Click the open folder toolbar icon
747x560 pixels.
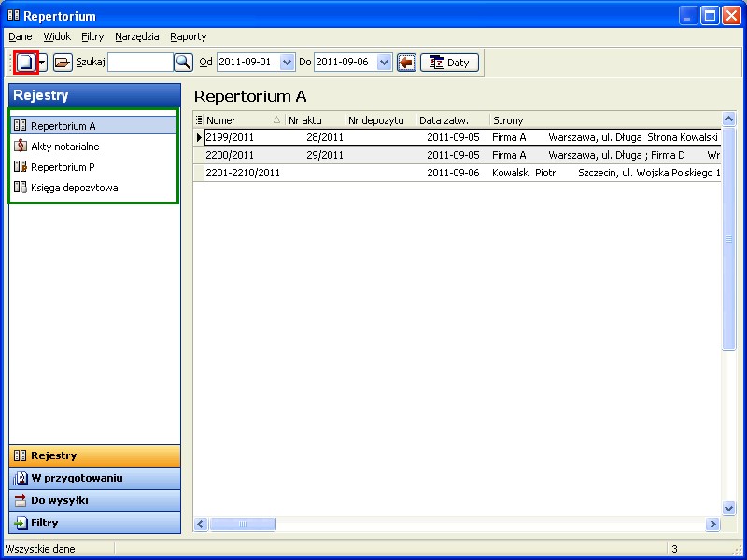tap(62, 63)
